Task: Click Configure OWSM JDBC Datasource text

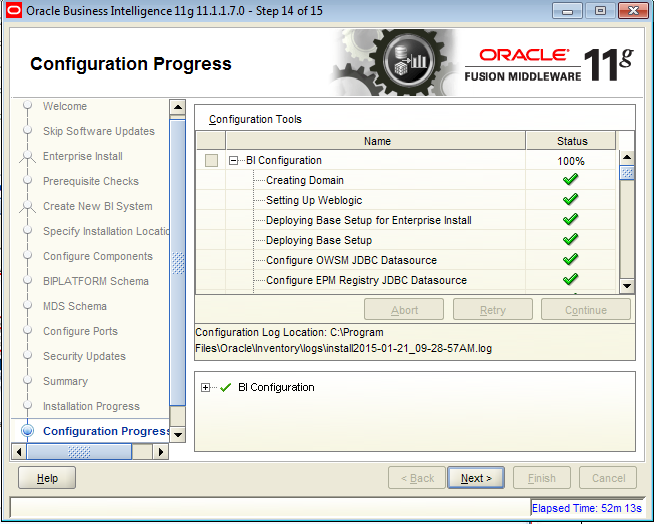Action: (351, 260)
